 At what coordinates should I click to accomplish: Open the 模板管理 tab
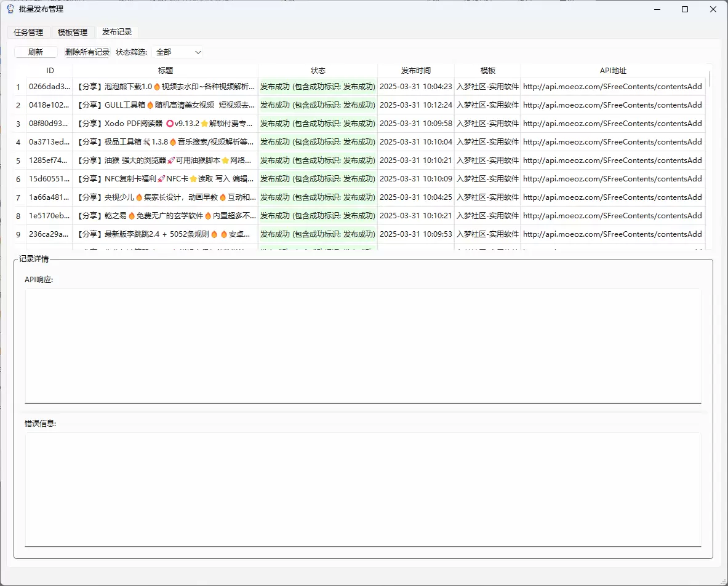tap(73, 32)
